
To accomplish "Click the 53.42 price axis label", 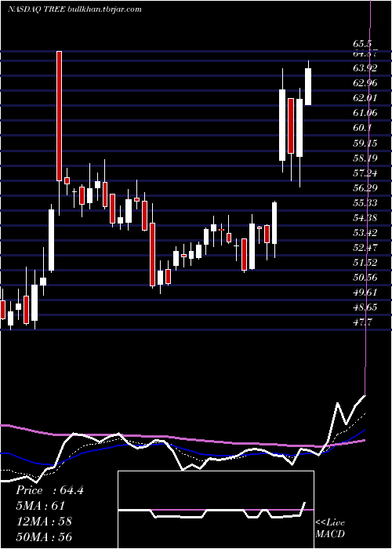I will [x=365, y=233].
